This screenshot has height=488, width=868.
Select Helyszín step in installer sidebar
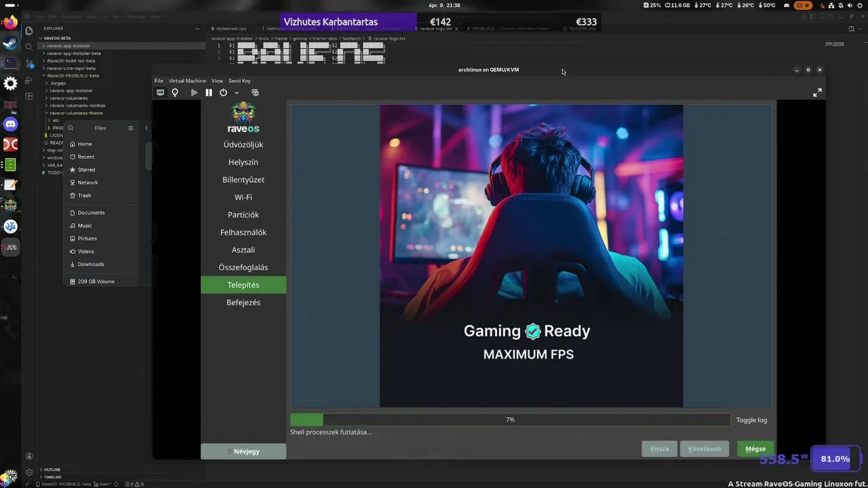(243, 162)
